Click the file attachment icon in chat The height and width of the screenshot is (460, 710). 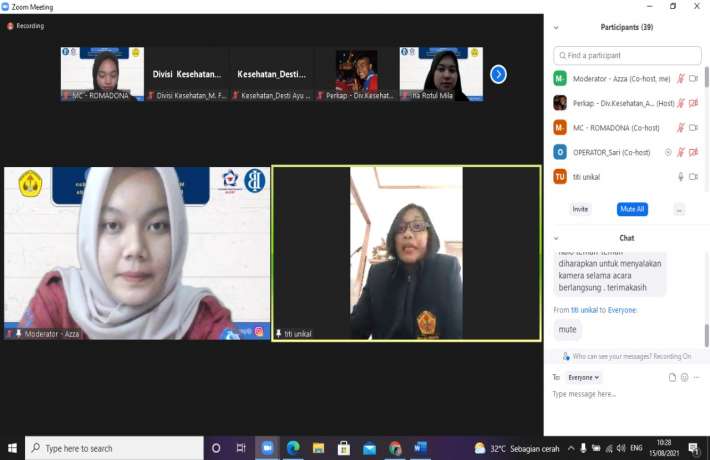tap(672, 377)
